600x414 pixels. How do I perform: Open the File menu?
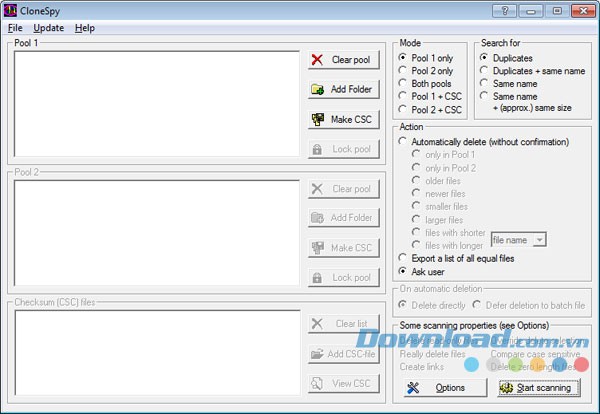(15, 28)
